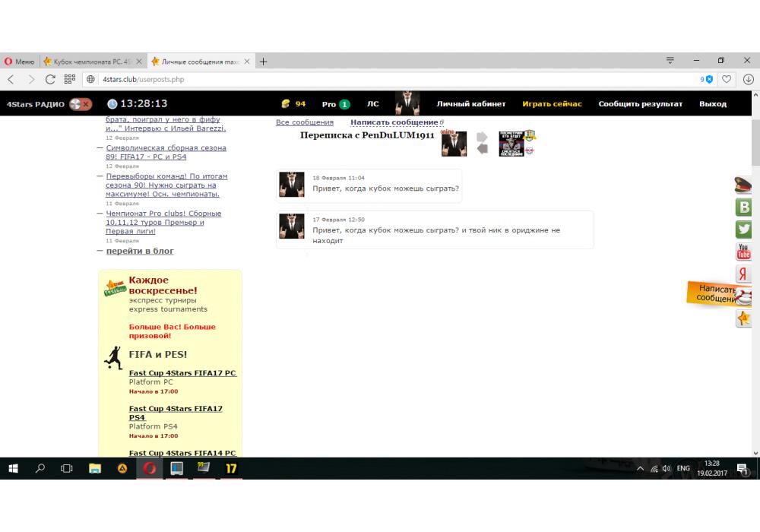Viewport: 760px width, 532px height.
Task: Click the перейти в блог link
Action: point(140,251)
